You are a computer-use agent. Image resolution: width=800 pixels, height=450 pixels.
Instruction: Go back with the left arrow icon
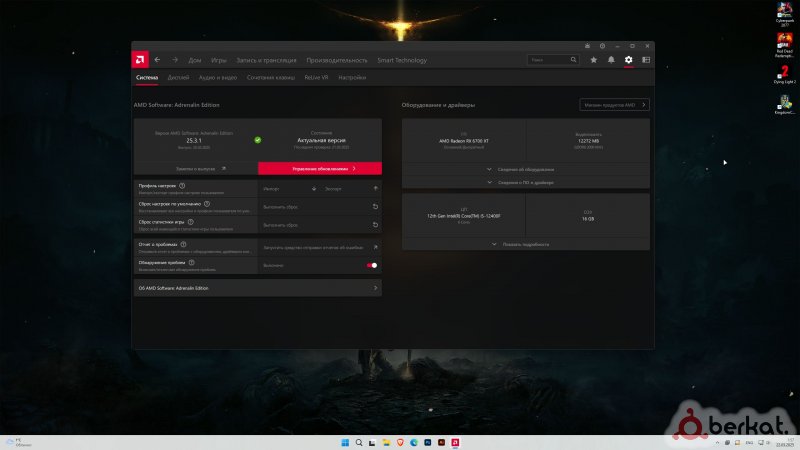tap(157, 60)
